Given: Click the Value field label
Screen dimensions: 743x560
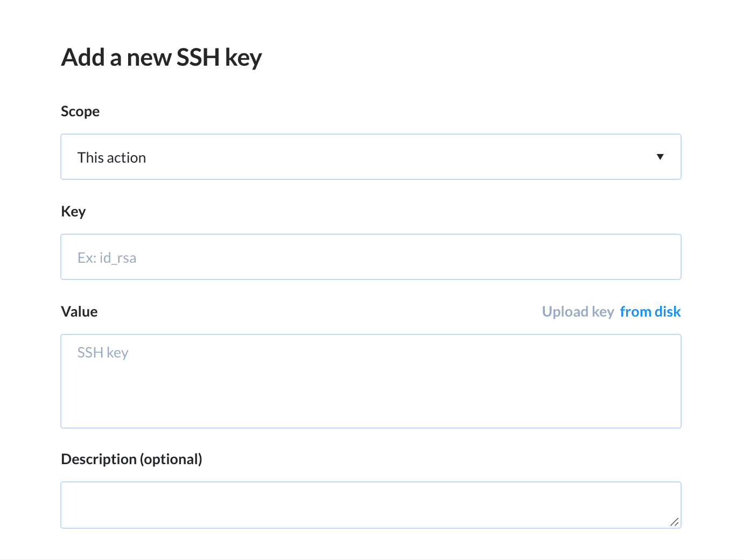Looking at the screenshot, I should pos(79,312).
